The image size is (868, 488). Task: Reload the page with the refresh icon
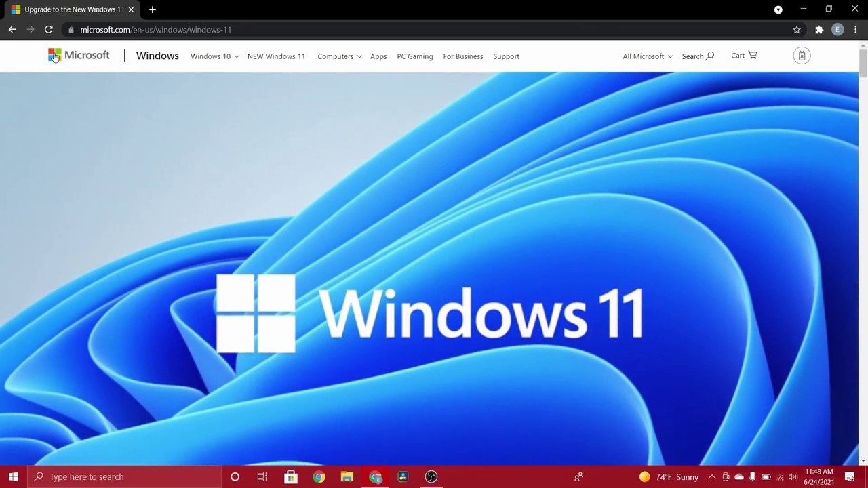(49, 29)
